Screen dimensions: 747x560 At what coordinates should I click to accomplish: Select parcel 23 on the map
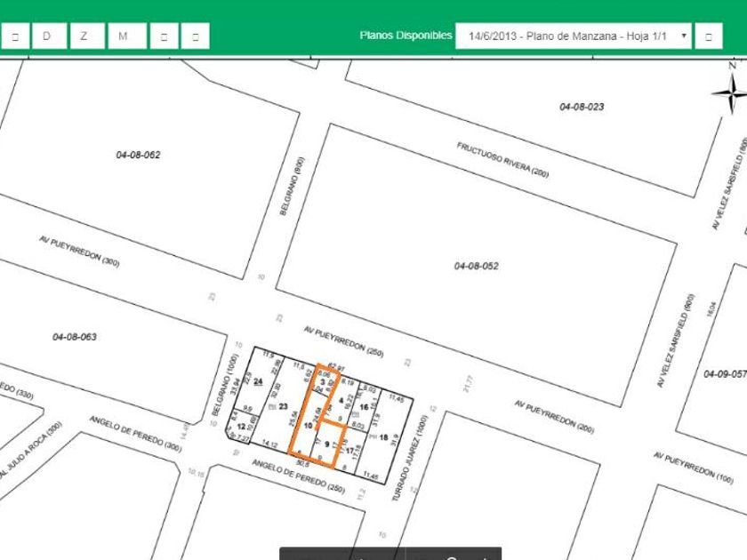click(x=283, y=406)
